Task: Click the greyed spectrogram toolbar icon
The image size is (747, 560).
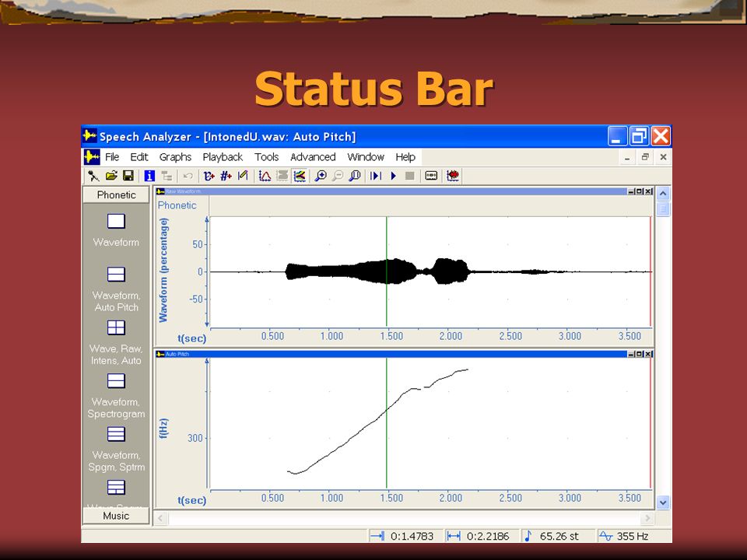Action: pyautogui.click(x=282, y=176)
